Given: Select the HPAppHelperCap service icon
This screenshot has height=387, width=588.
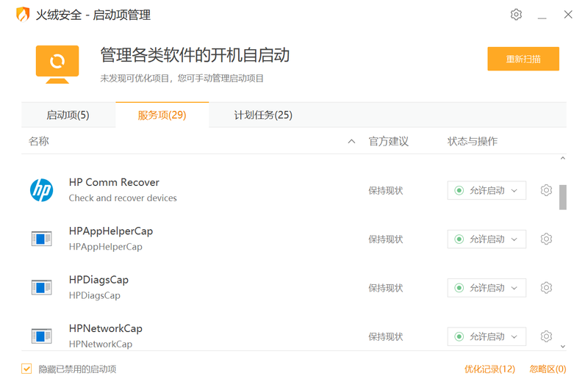Looking at the screenshot, I should [42, 239].
